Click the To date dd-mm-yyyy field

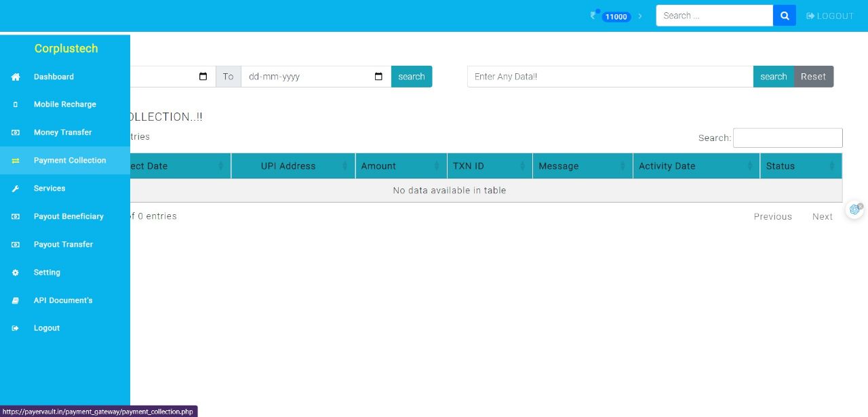point(316,77)
